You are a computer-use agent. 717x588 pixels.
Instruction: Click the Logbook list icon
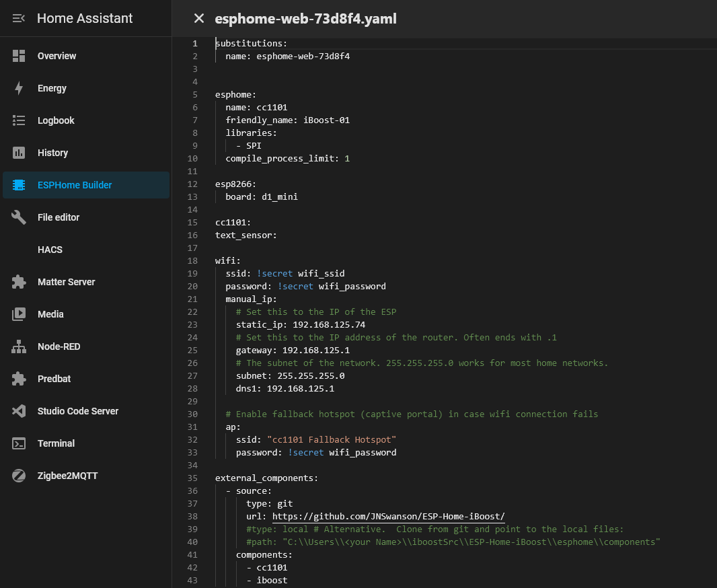pyautogui.click(x=19, y=120)
